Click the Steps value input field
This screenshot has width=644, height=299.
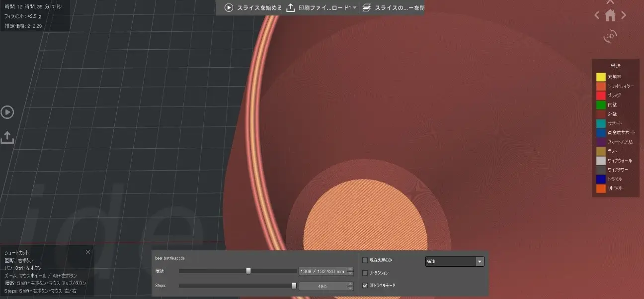click(322, 286)
